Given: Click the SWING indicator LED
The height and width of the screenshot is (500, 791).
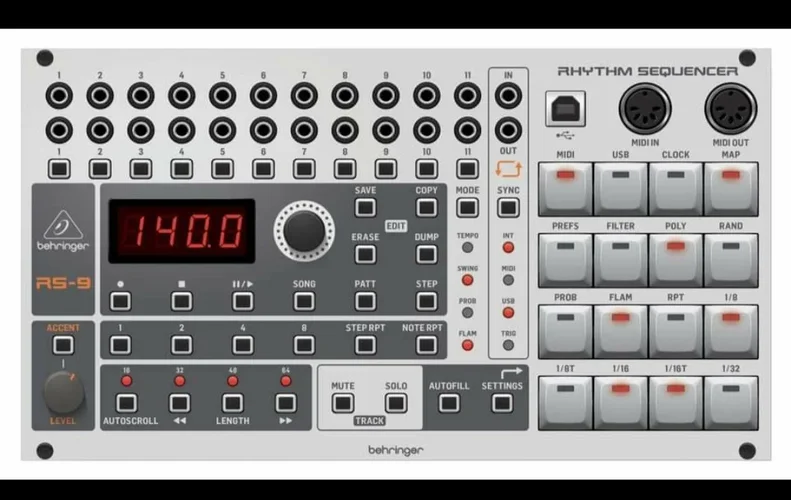Looking at the screenshot, I should tap(467, 280).
